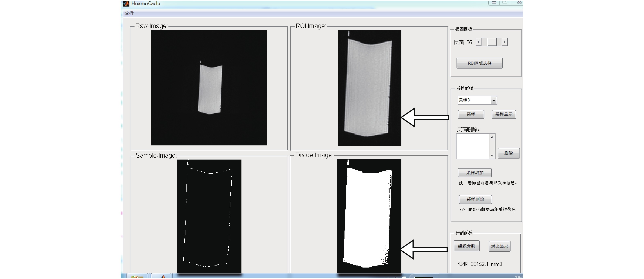Viewport: 644px width, 279px height.
Task: Click the Raw-Image preview
Action: coord(209,88)
